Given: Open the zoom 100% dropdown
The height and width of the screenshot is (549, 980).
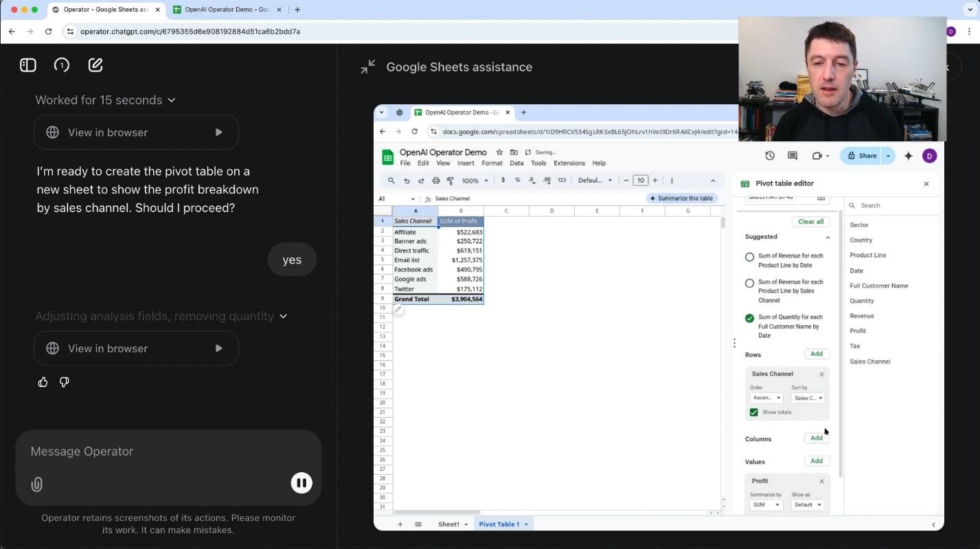Looking at the screenshot, I should click(475, 180).
